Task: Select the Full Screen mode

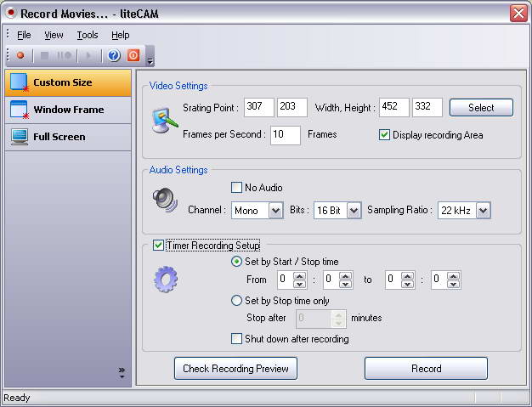Action: (x=68, y=138)
